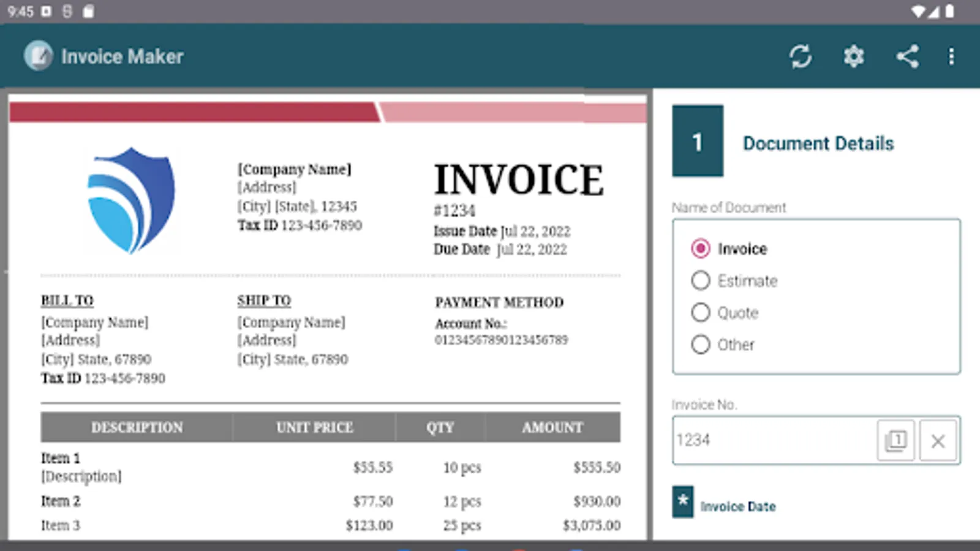Tap the 9:45 clock in status bar
The image size is (980, 551).
(21, 12)
